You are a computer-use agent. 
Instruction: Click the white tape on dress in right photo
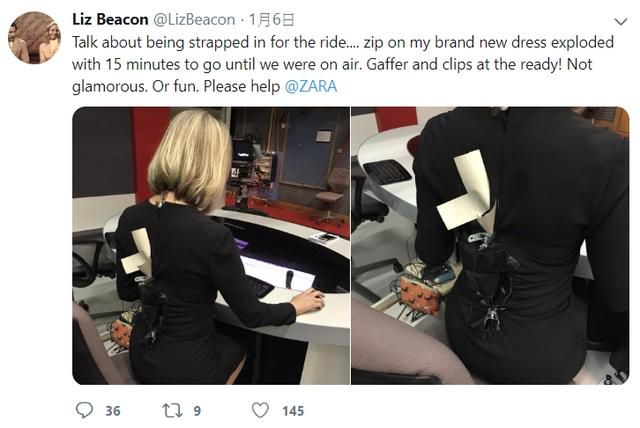pyautogui.click(x=466, y=189)
